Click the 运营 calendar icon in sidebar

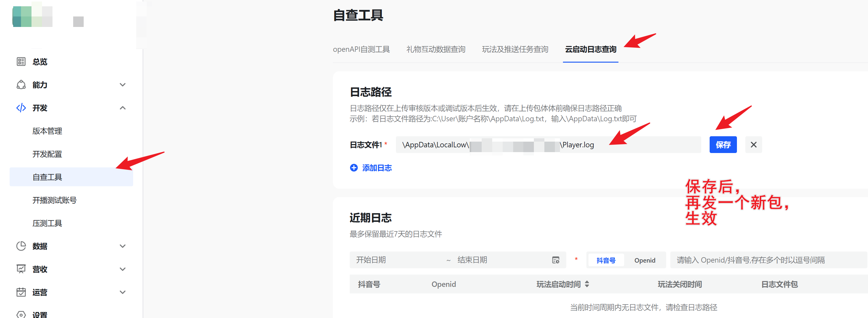point(21,292)
